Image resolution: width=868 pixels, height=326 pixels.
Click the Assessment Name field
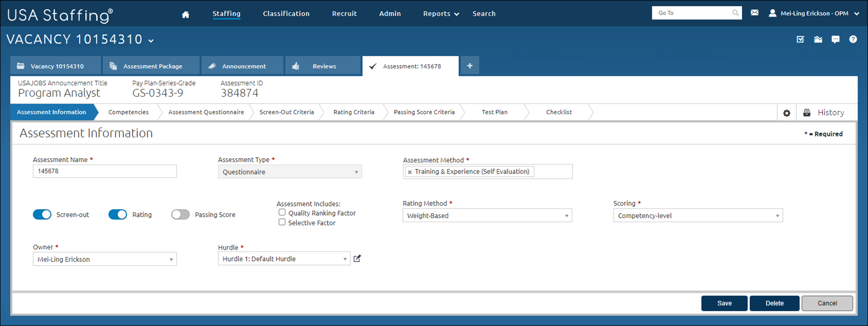(x=105, y=171)
